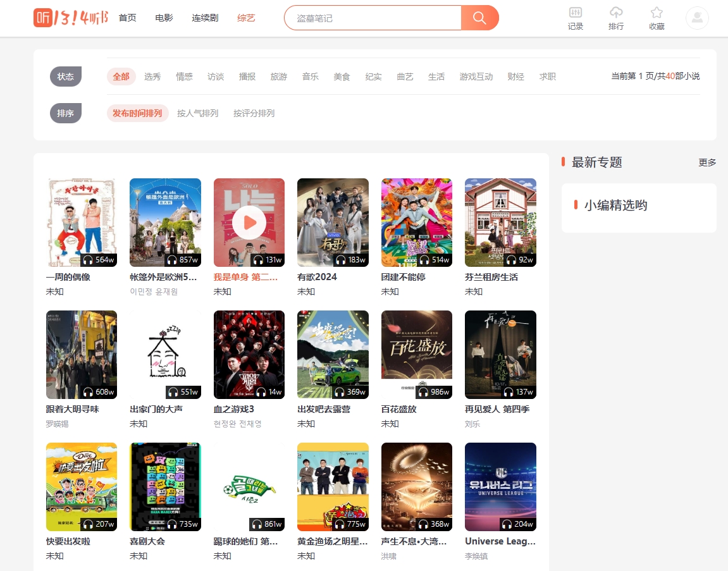Open 团建不能停 cover thumbnail
This screenshot has height=571, width=728.
[416, 223]
